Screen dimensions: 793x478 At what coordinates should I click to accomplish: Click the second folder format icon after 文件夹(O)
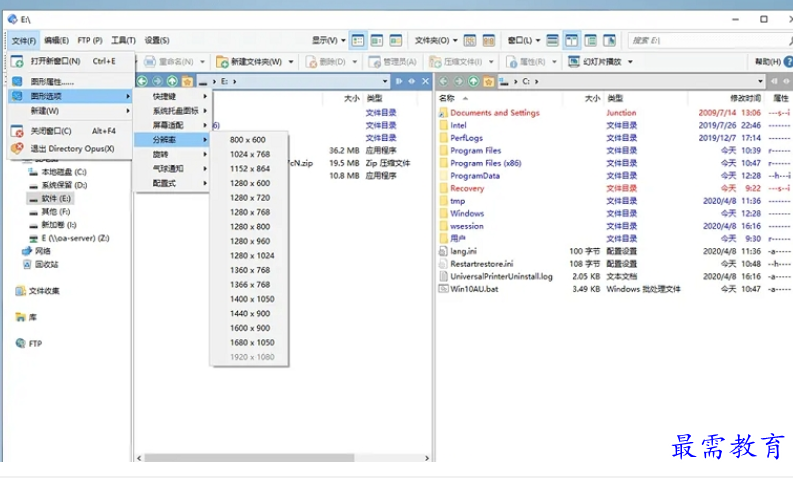tap(489, 40)
